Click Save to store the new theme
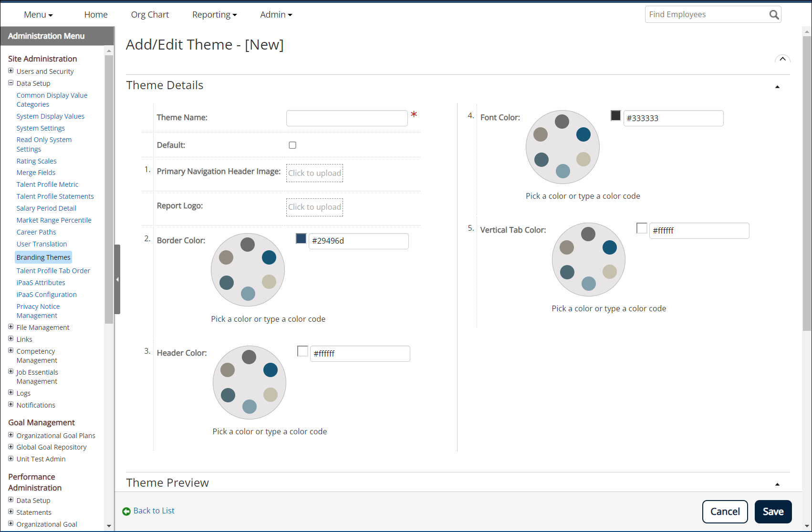Screen dimensions: 812x532 pyautogui.click(x=773, y=512)
